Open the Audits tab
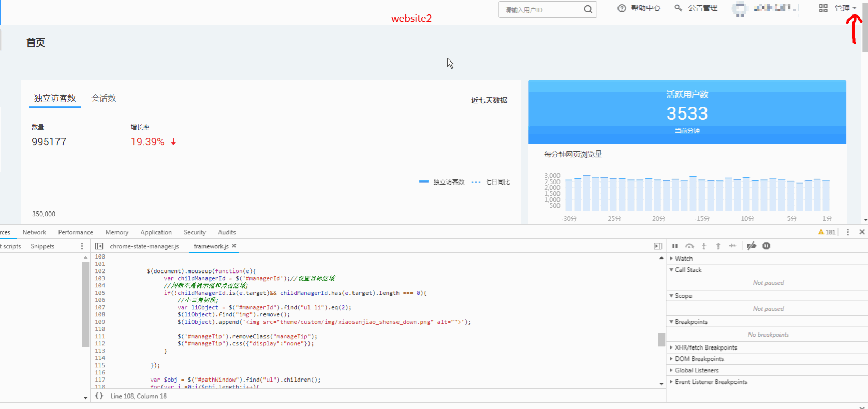 (x=227, y=232)
